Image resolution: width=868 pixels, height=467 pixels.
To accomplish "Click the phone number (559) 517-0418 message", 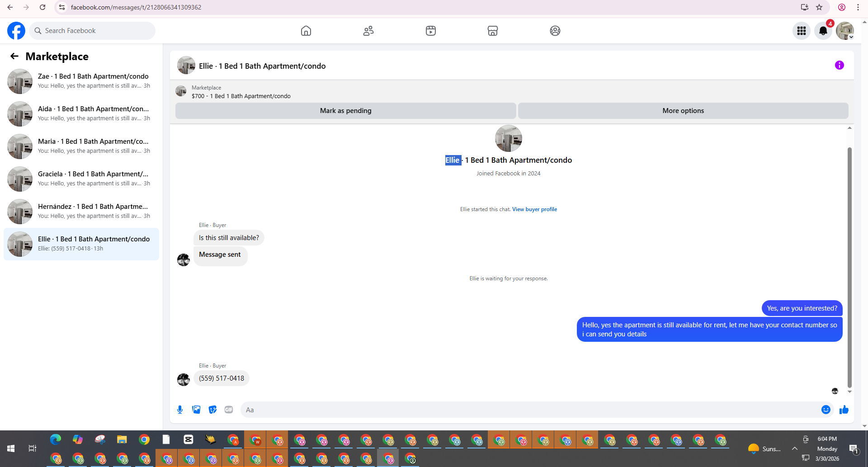I will [222, 378].
